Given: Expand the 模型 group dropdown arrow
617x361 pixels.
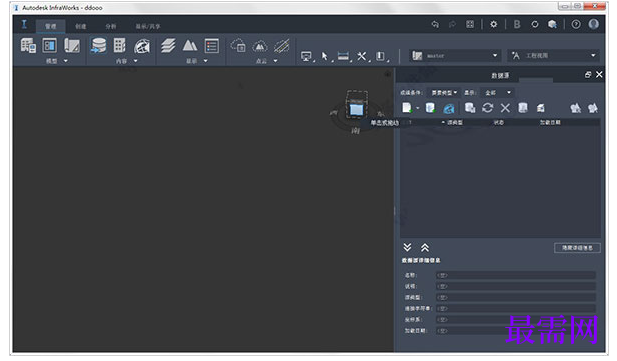Looking at the screenshot, I should click(x=66, y=61).
